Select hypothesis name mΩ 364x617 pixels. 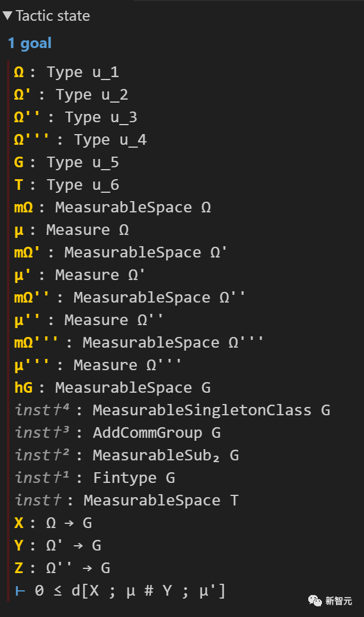click(27, 208)
